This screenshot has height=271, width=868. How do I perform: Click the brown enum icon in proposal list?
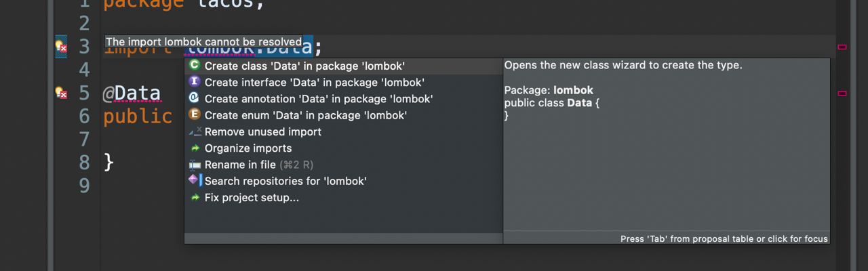195,114
